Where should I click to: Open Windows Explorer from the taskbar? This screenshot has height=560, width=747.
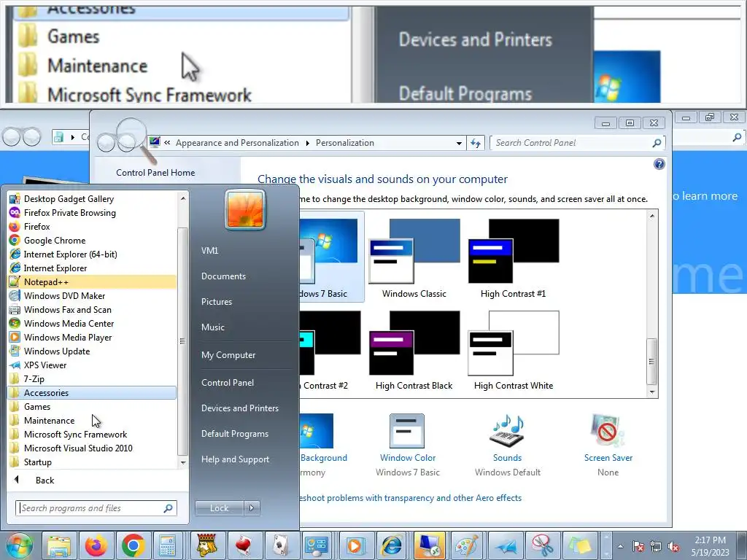point(59,545)
